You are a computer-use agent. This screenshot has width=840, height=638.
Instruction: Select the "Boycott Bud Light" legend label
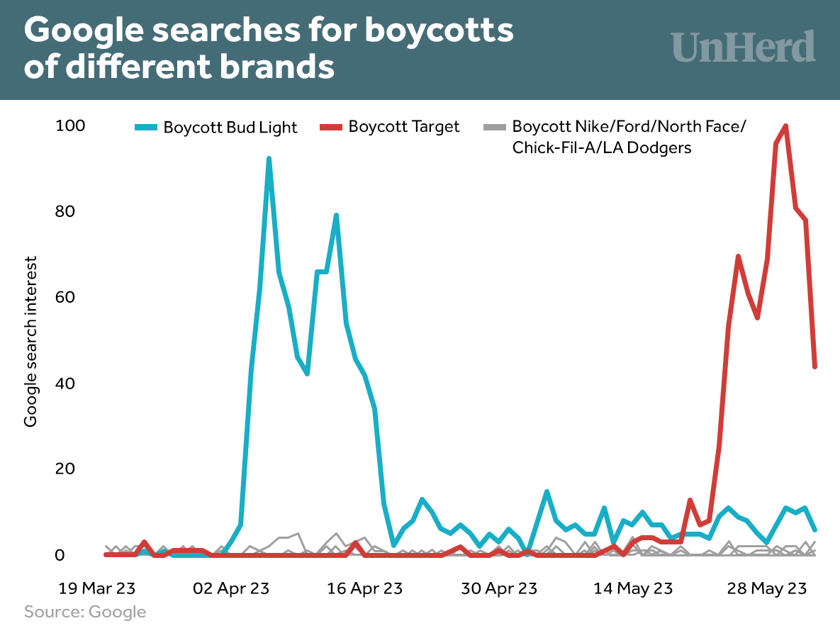pyautogui.click(x=230, y=128)
